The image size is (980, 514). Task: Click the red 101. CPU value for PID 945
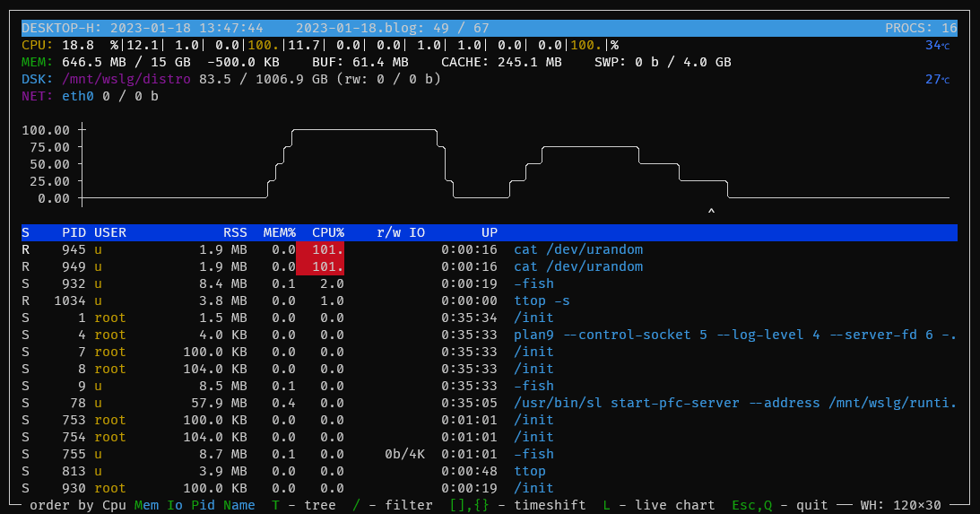[x=320, y=249]
